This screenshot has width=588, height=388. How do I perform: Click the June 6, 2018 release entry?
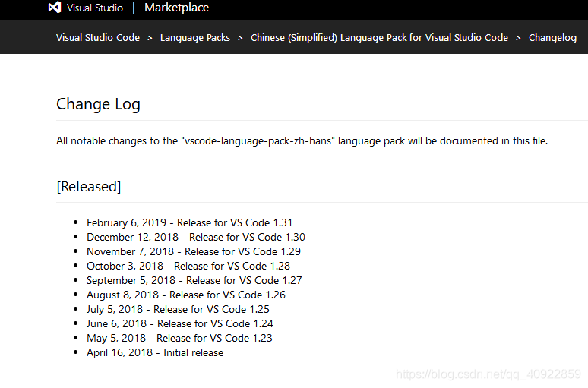click(x=179, y=324)
